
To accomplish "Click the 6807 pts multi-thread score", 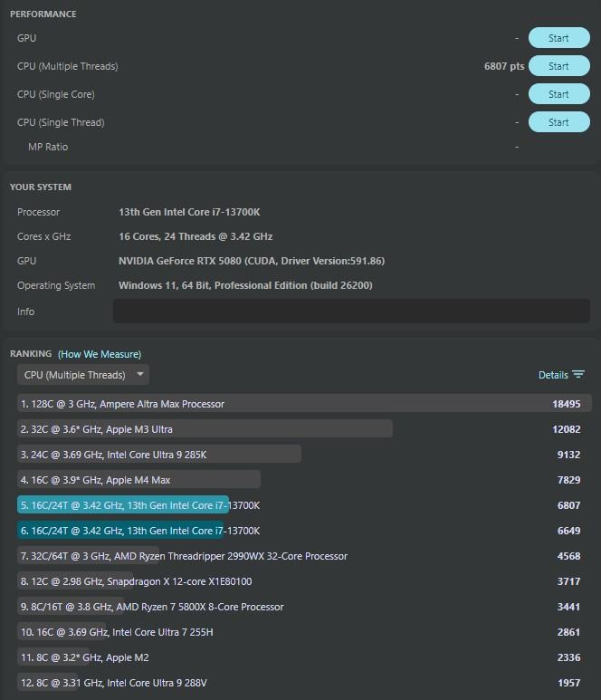I will coord(504,66).
